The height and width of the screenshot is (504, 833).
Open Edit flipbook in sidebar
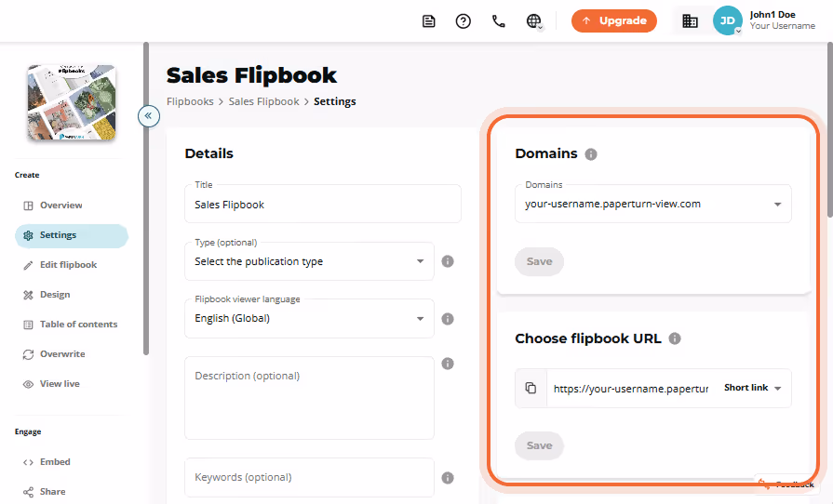tap(71, 265)
